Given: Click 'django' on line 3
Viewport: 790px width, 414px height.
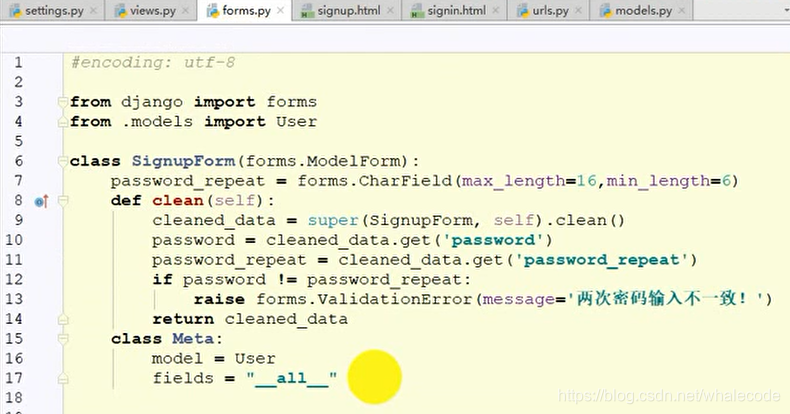Looking at the screenshot, I should [x=152, y=102].
